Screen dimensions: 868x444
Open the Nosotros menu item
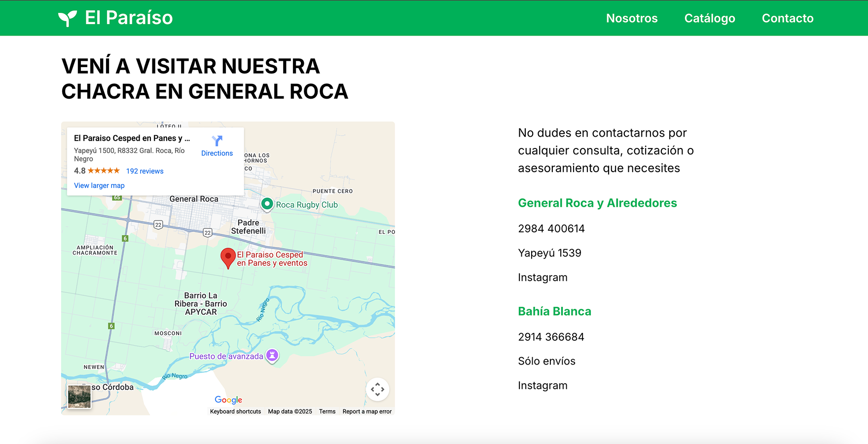coord(632,18)
